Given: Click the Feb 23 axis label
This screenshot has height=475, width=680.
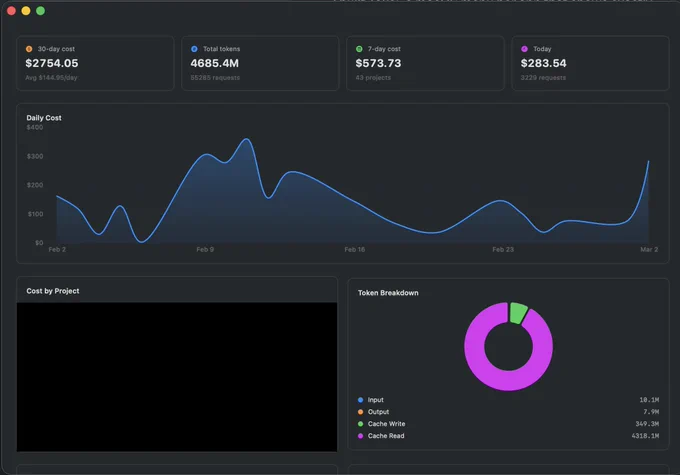Looking at the screenshot, I should point(503,249).
